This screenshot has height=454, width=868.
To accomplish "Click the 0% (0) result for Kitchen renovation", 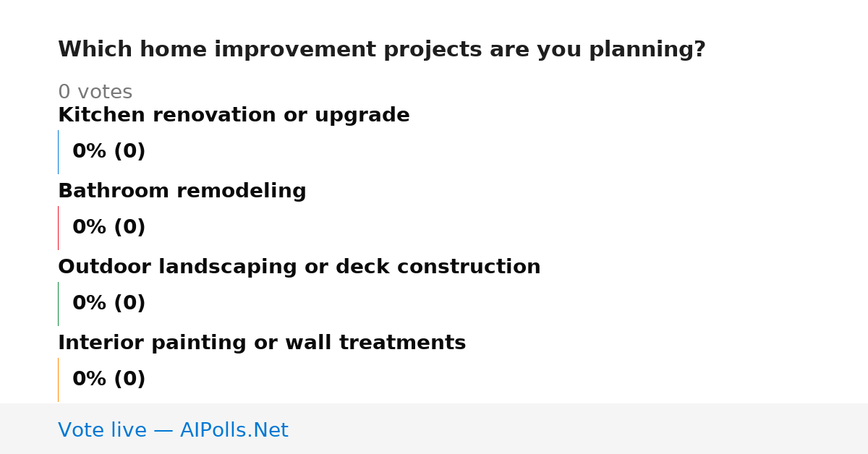I will tap(109, 152).
